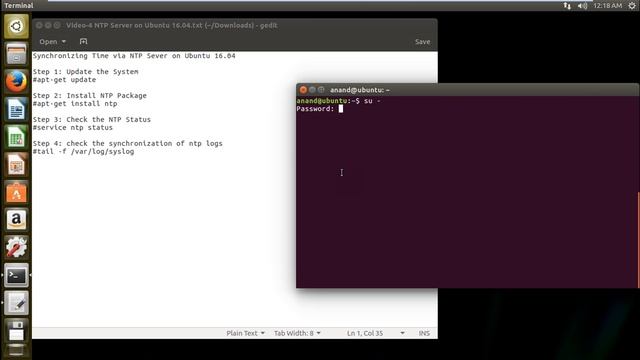Image resolution: width=640 pixels, height=360 pixels.
Task: Maximize the anand@ubuntu terminal window
Action: point(321,90)
